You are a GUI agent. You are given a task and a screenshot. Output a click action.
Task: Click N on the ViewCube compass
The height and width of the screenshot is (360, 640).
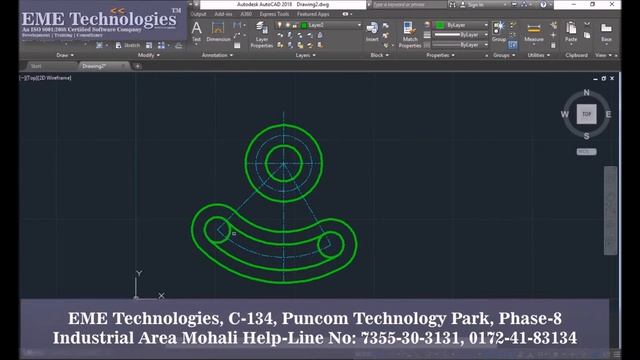[x=587, y=93]
